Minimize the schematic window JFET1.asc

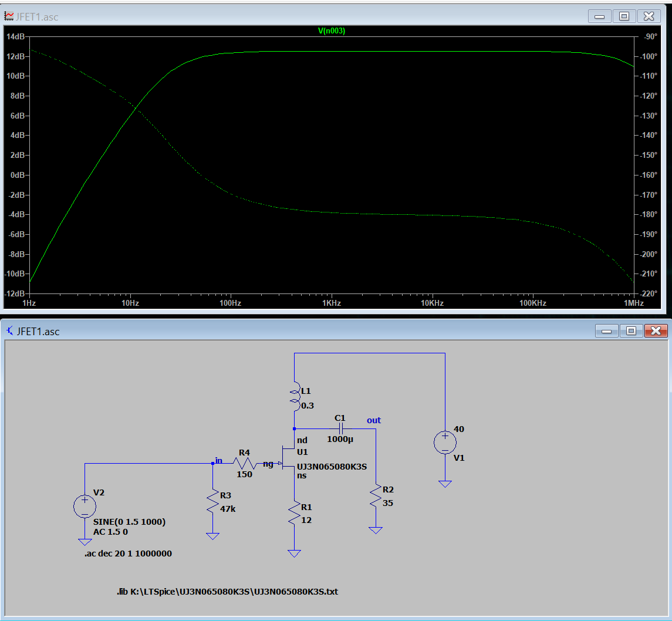(606, 331)
